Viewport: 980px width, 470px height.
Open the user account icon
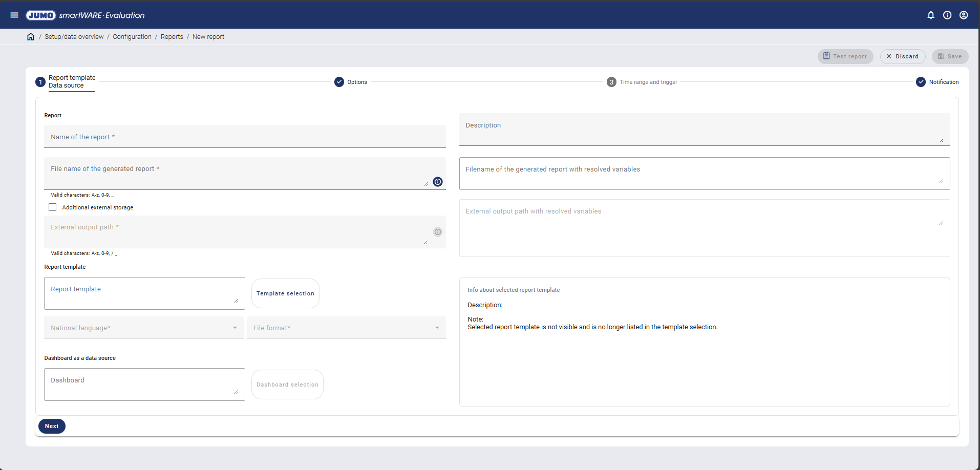(x=964, y=15)
